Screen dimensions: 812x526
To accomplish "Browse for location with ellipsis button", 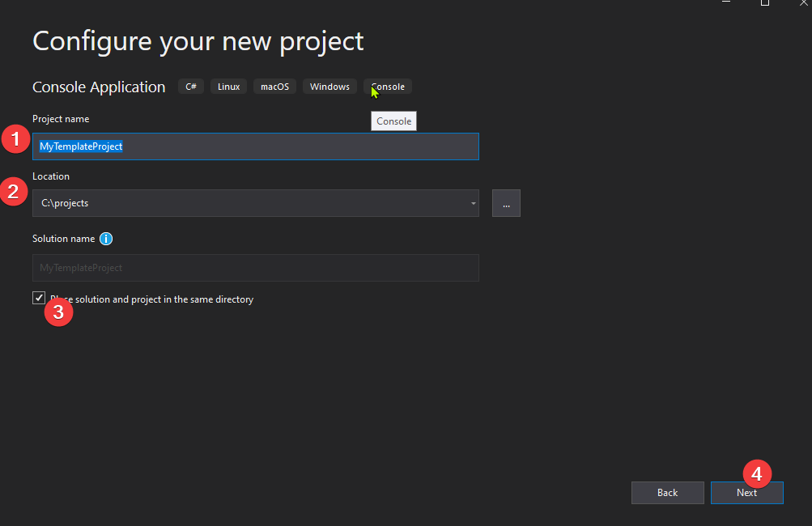I will coord(506,203).
